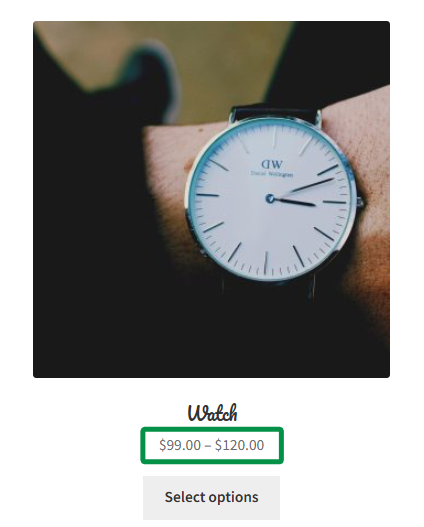Click the $120.00 maximum price text
The image size is (424, 527).
point(240,445)
